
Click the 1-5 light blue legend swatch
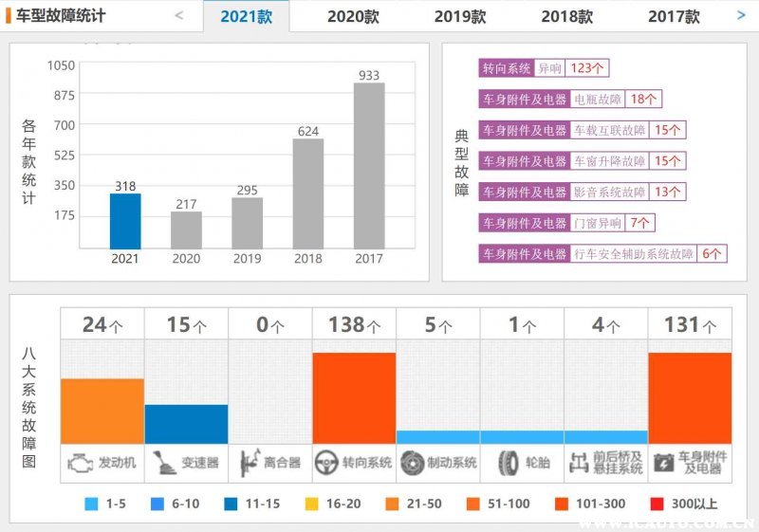91,504
